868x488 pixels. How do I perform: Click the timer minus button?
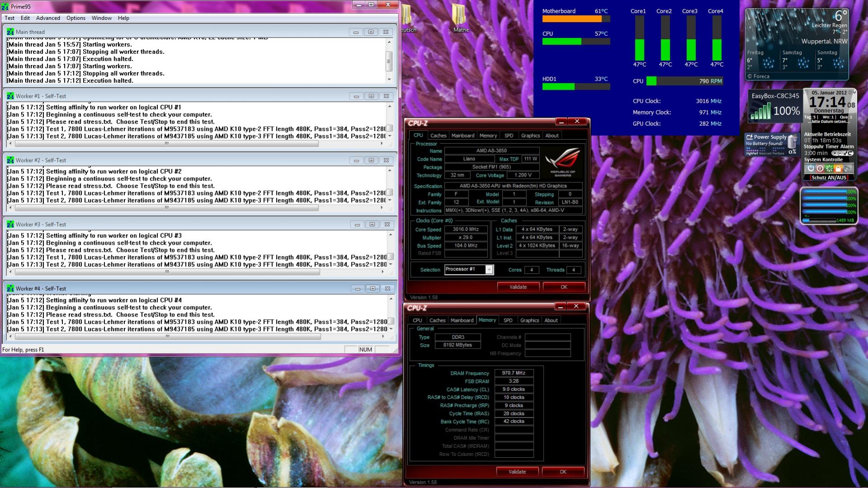pos(840,153)
